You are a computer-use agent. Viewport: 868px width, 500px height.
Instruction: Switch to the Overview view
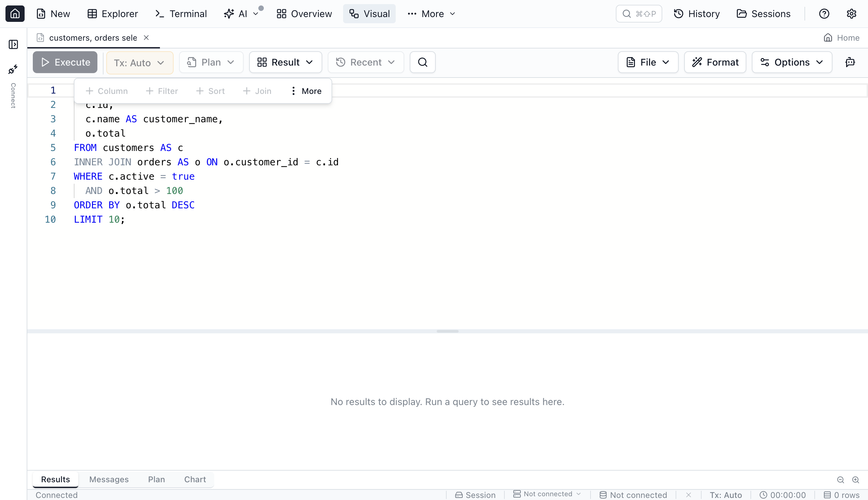304,14
